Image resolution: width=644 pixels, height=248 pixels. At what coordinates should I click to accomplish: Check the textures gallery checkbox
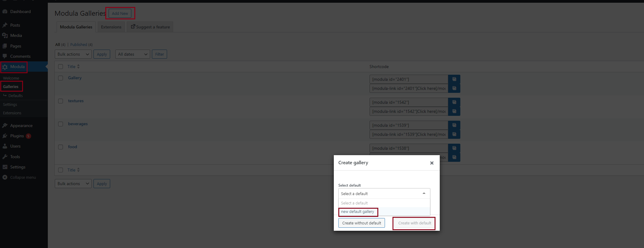pyautogui.click(x=61, y=101)
